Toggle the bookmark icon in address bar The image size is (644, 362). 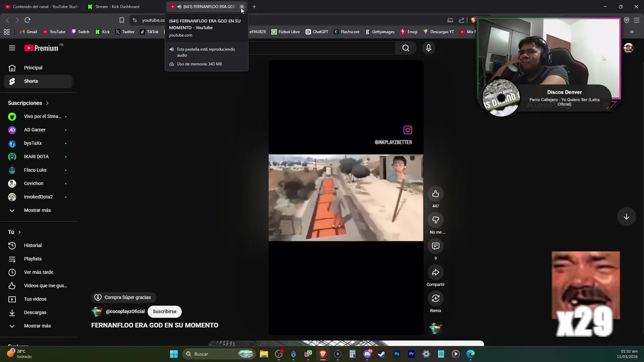(x=121, y=20)
